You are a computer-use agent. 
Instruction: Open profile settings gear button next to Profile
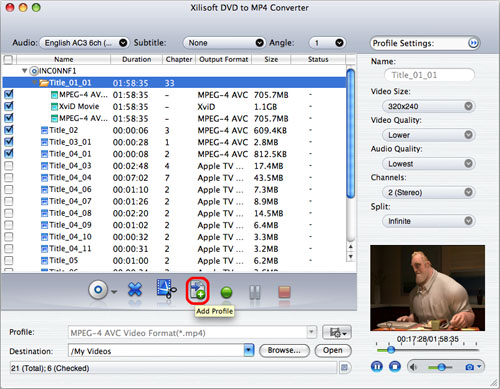tap(337, 332)
